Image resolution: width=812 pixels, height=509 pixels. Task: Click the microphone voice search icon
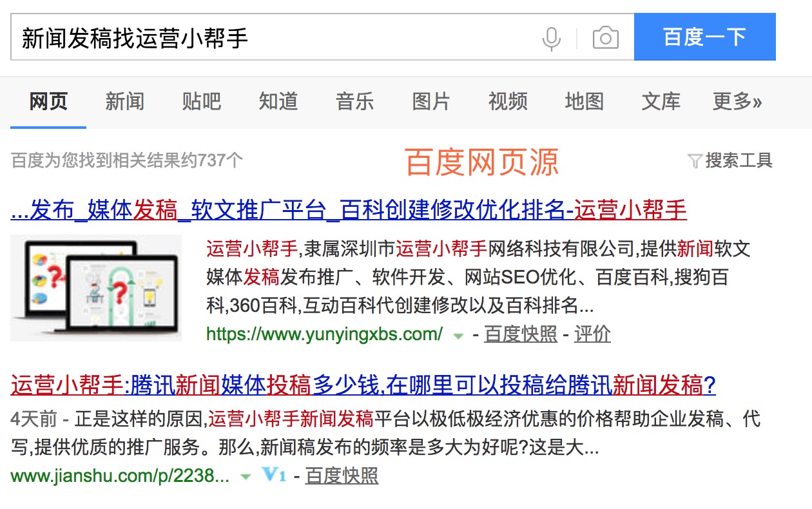coord(551,39)
